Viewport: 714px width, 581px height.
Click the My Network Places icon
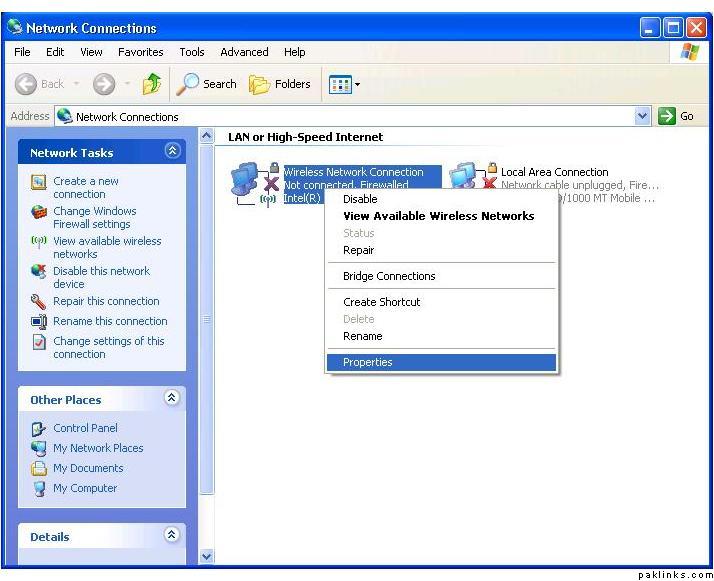[39, 448]
